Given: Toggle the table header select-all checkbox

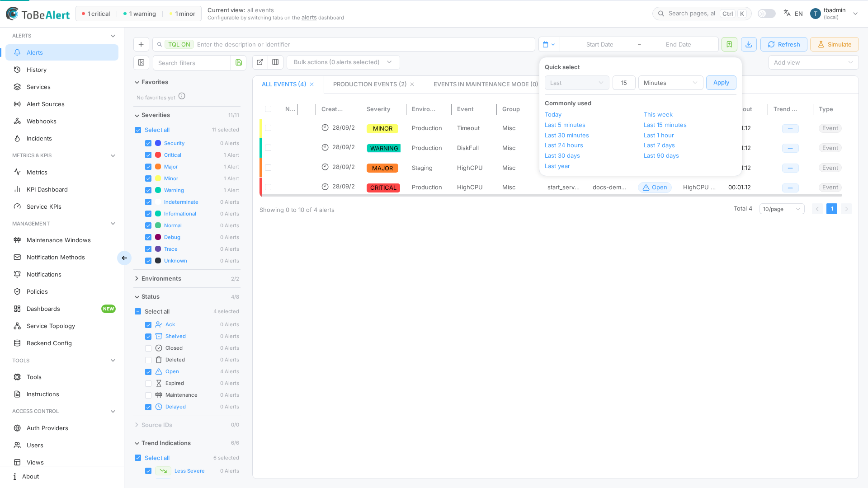Looking at the screenshot, I should pyautogui.click(x=268, y=109).
